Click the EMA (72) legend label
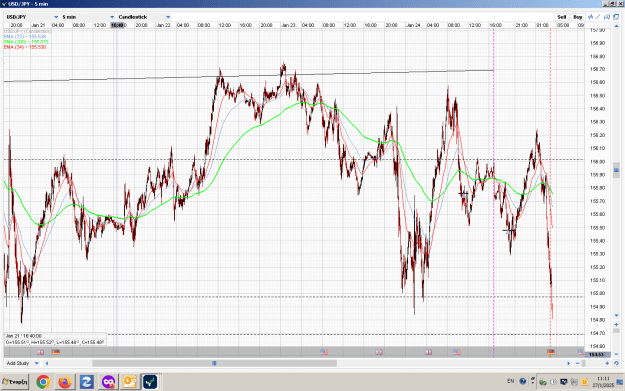Screen dimensions: 625x391 25,37
